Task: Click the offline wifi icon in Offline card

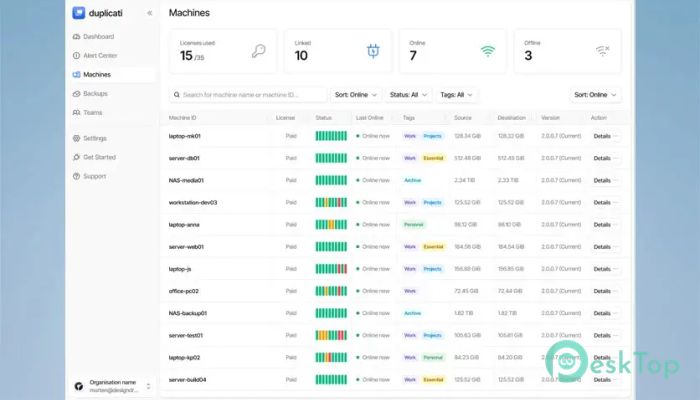Action: [x=603, y=51]
